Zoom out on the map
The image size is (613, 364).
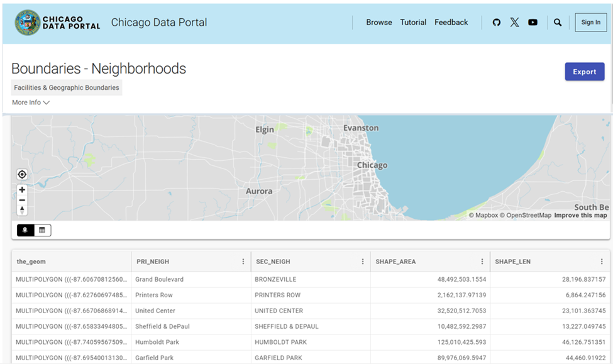22,200
